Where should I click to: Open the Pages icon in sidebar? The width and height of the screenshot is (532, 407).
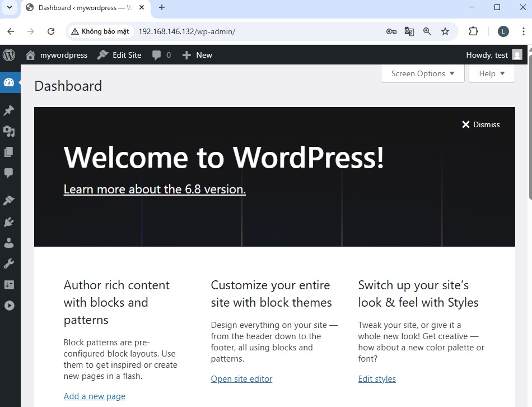pos(9,152)
